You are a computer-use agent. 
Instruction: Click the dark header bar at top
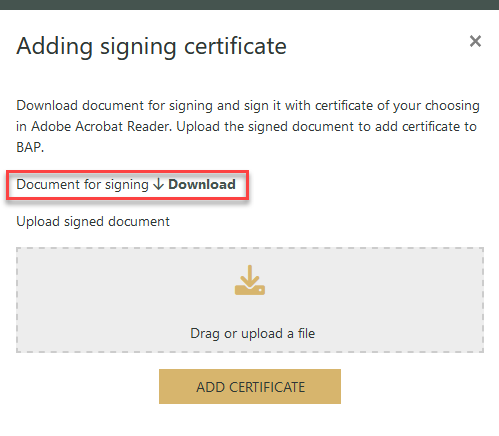[249, 5]
